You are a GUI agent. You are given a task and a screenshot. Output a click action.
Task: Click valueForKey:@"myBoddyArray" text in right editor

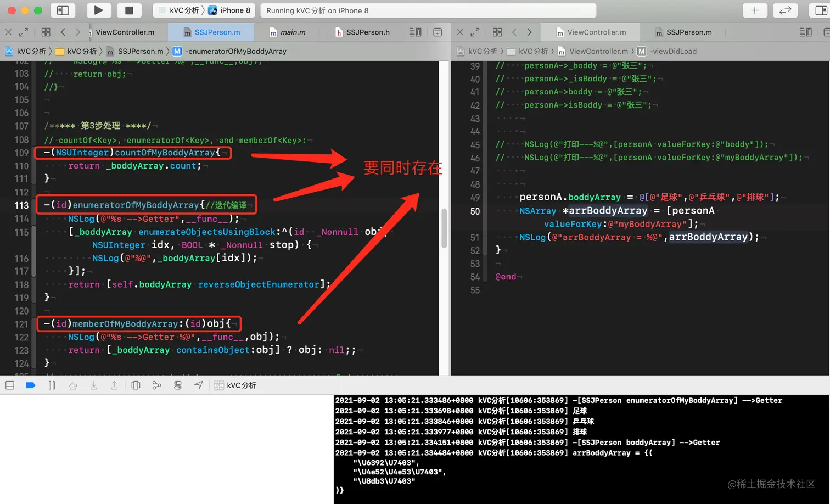(x=619, y=224)
